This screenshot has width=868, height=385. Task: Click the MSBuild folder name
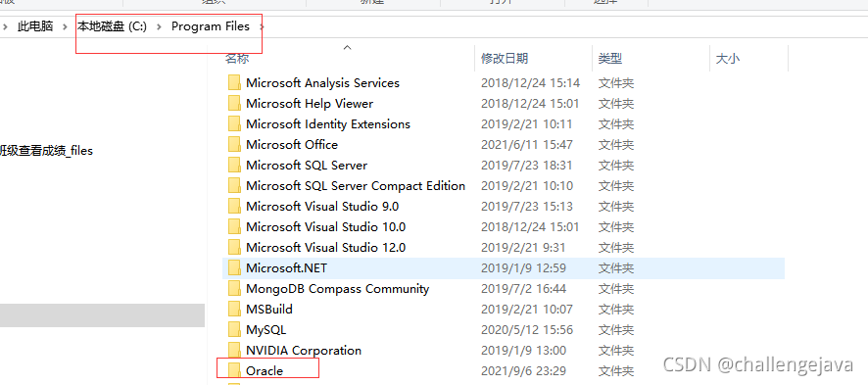click(269, 309)
